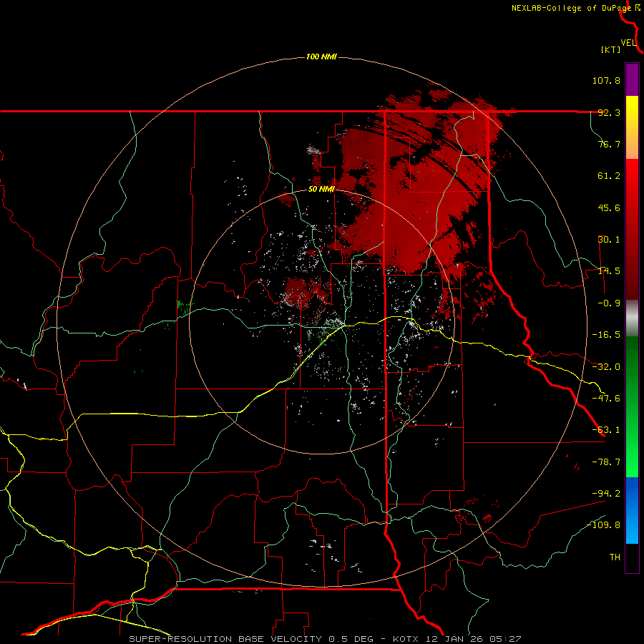This screenshot has width=644, height=644.
Task: Click the NEXLAB-College of DuPage credit text
Action: (x=571, y=8)
